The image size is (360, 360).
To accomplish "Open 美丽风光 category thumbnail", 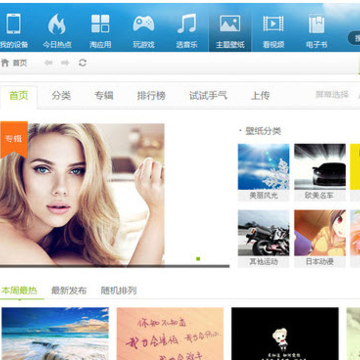I will [x=263, y=167].
